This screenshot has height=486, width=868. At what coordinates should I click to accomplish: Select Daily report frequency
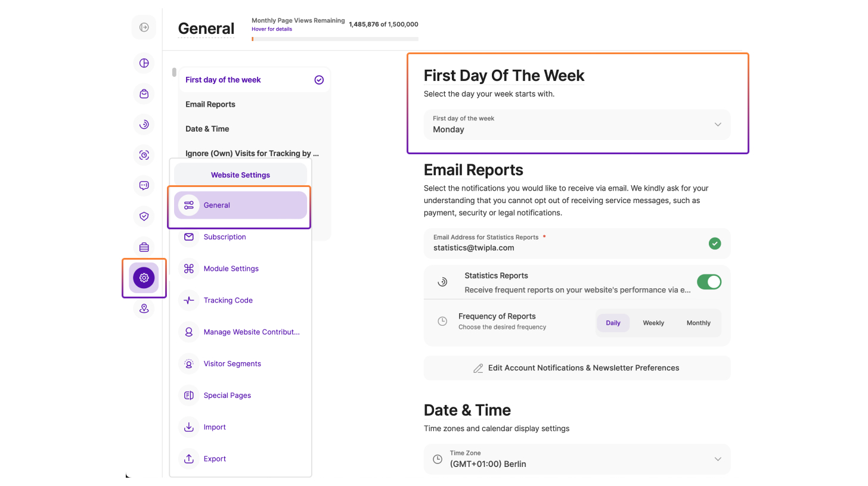613,323
